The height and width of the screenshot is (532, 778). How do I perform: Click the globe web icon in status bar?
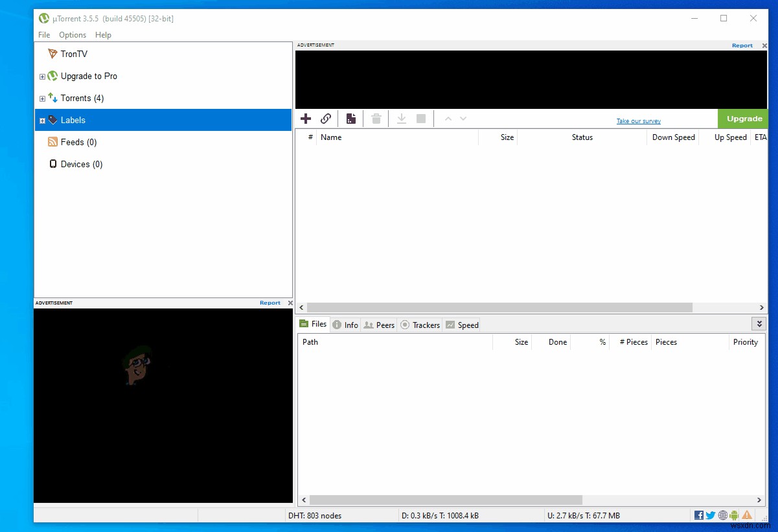722,515
